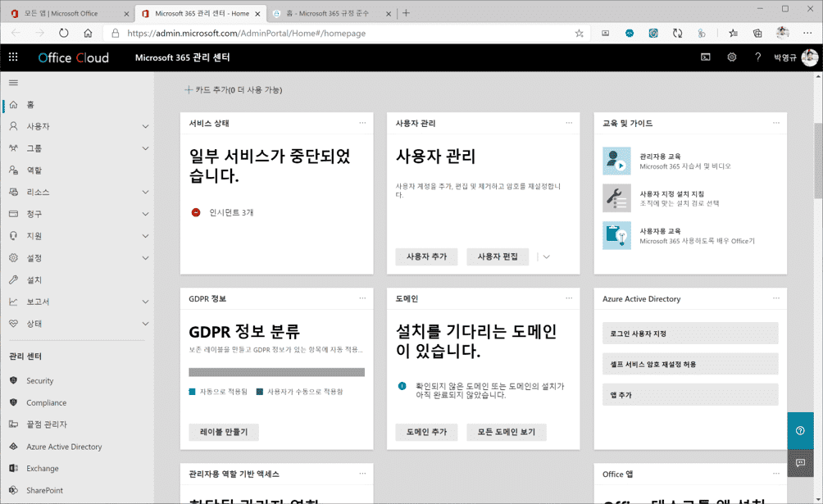Click the browser address bar

pyautogui.click(x=347, y=33)
